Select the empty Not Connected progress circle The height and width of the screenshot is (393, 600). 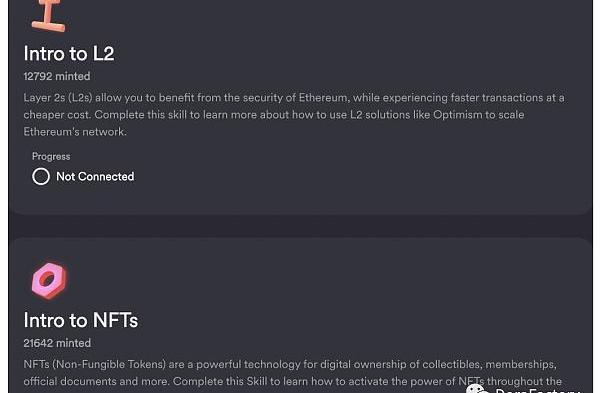41,176
